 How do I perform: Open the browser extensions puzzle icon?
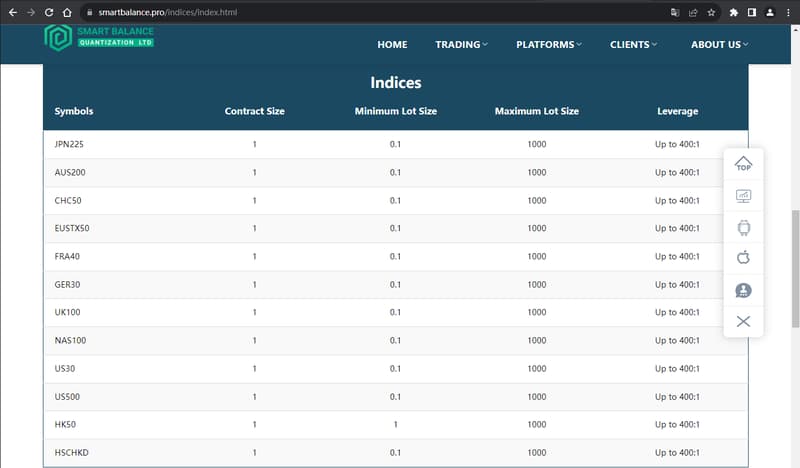734,12
